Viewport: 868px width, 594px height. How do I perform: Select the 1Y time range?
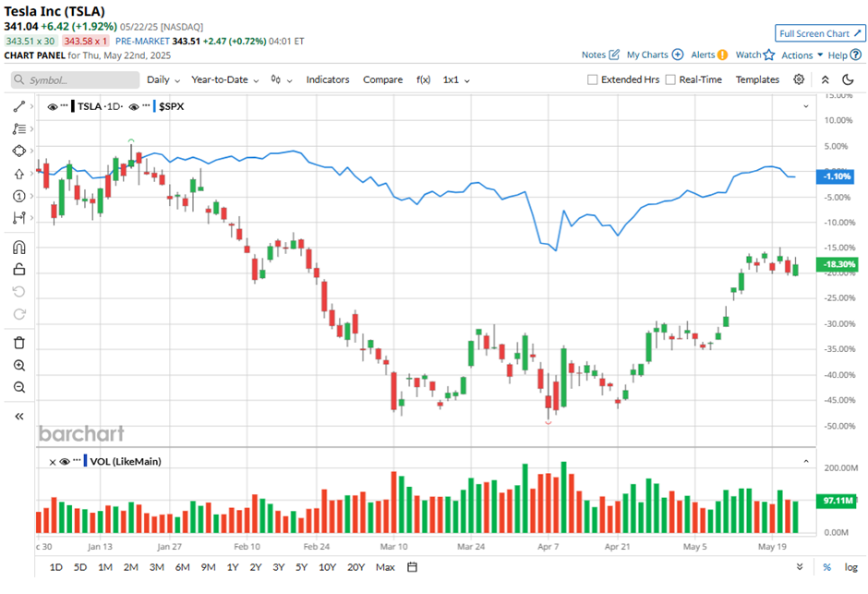click(233, 567)
